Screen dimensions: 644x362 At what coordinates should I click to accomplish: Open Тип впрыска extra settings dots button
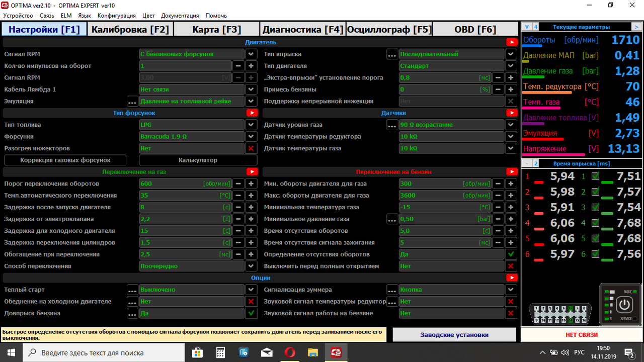pos(392,54)
